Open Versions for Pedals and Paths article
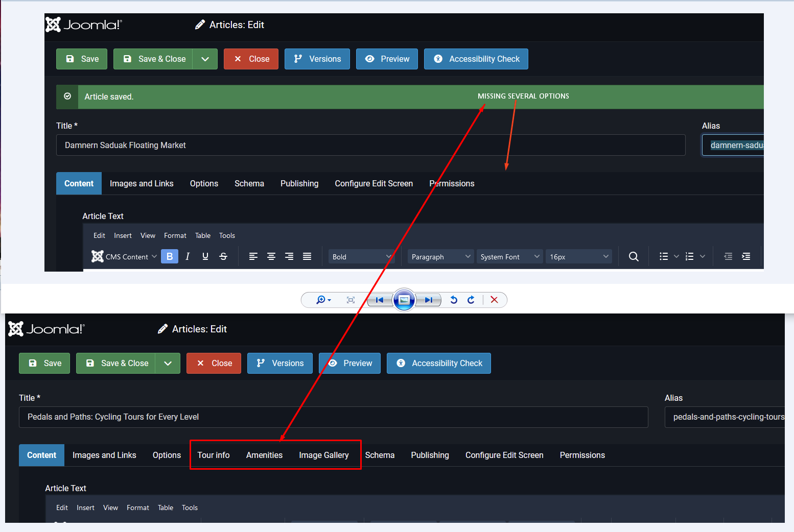794x532 pixels. pyautogui.click(x=280, y=363)
